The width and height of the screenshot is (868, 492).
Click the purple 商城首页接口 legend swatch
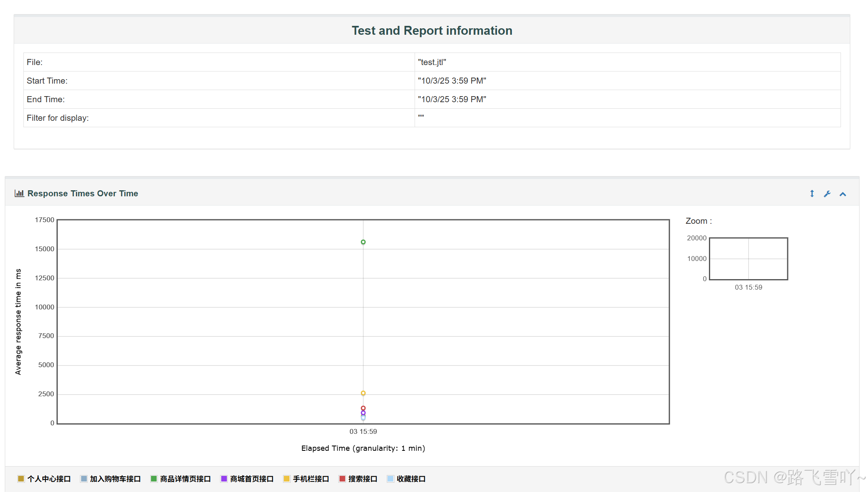[x=224, y=479]
